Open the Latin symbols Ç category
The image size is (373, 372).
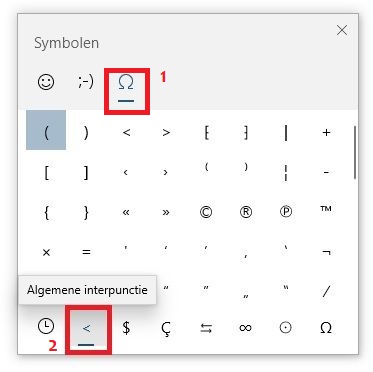click(x=166, y=328)
